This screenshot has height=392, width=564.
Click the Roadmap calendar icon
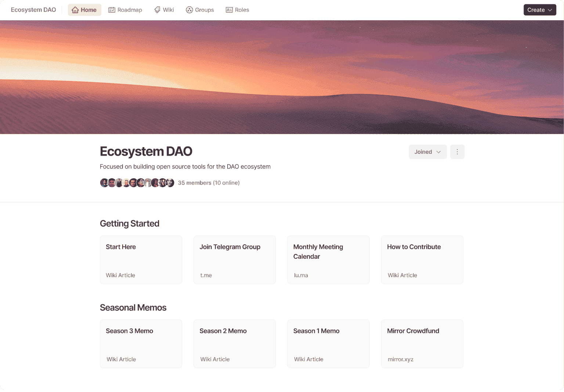click(112, 10)
